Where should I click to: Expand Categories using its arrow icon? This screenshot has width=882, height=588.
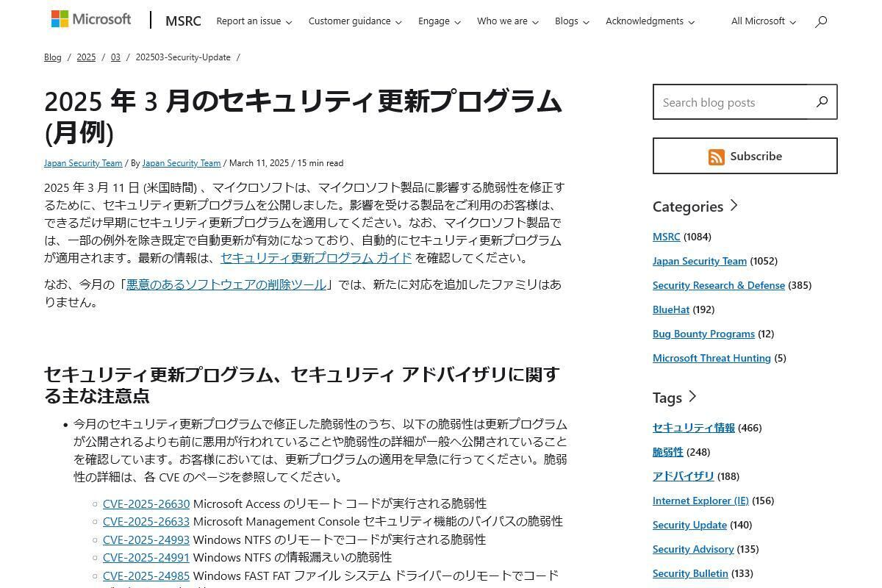click(734, 206)
